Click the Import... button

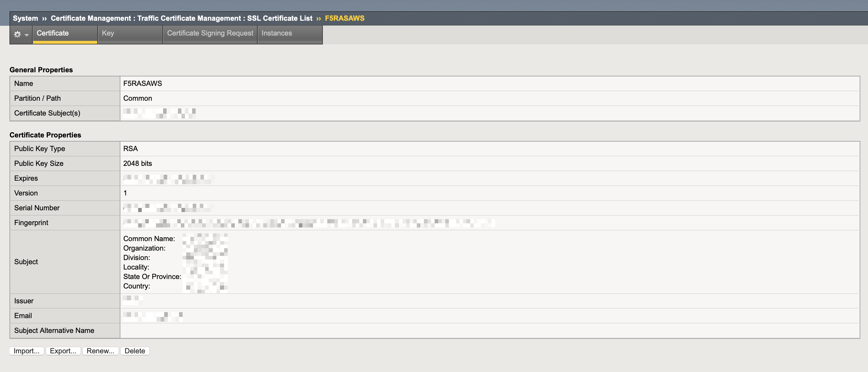tap(27, 351)
